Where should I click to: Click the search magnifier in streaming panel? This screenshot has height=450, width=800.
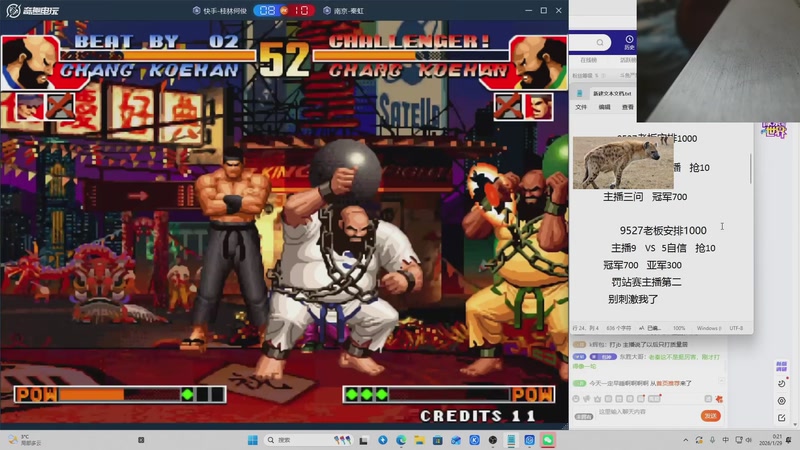tap(600, 42)
